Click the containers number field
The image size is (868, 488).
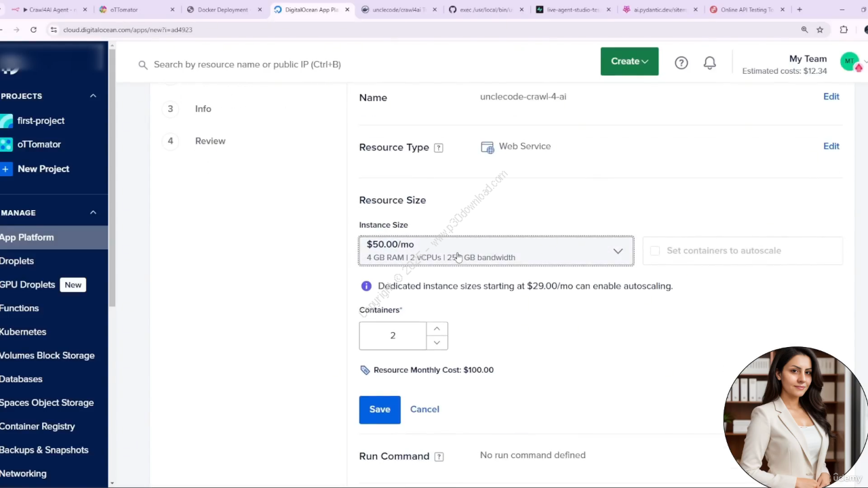[393, 336]
